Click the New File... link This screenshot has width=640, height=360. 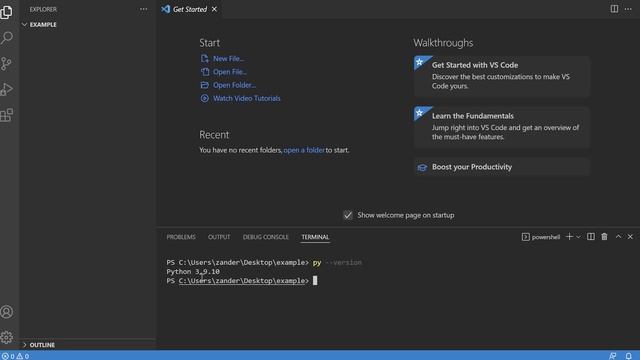pyautogui.click(x=228, y=58)
